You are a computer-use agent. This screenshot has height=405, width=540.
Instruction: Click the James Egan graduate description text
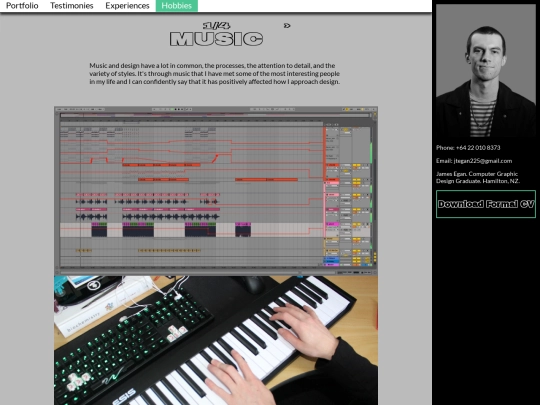pyautogui.click(x=478, y=177)
